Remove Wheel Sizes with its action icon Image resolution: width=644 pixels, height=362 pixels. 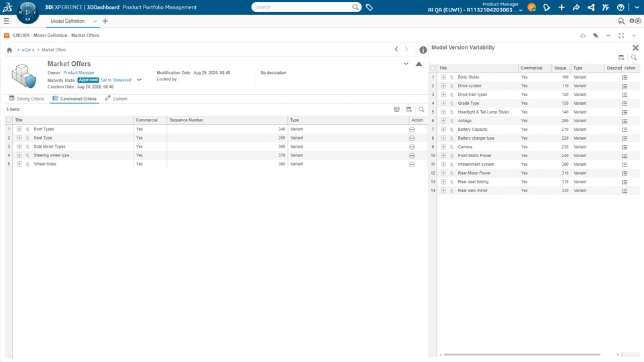click(412, 164)
